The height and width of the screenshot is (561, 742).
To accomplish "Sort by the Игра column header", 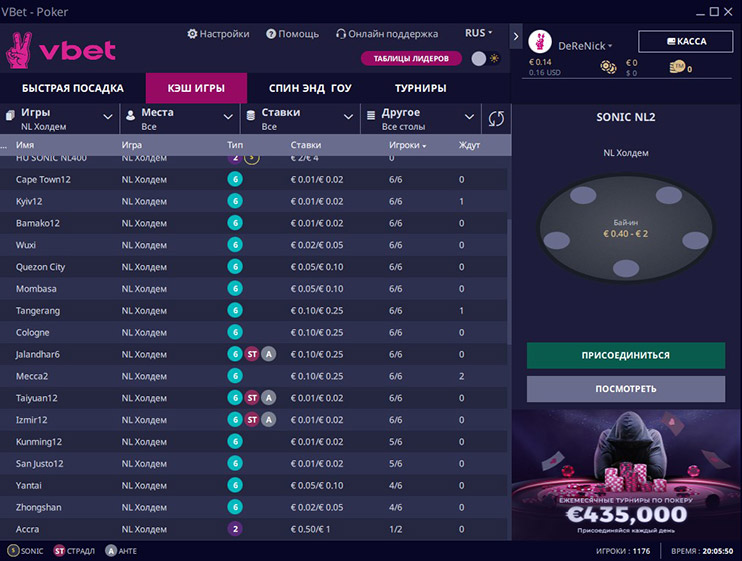I will tap(132, 145).
